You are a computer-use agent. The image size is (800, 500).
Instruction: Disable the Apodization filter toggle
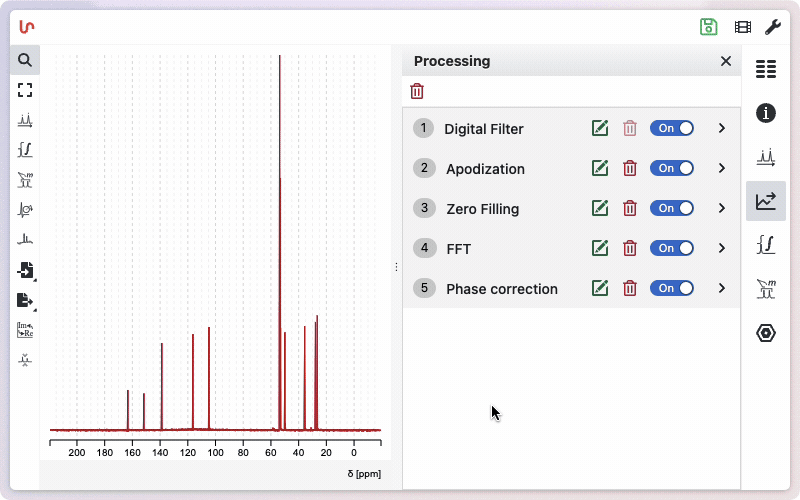pos(671,169)
